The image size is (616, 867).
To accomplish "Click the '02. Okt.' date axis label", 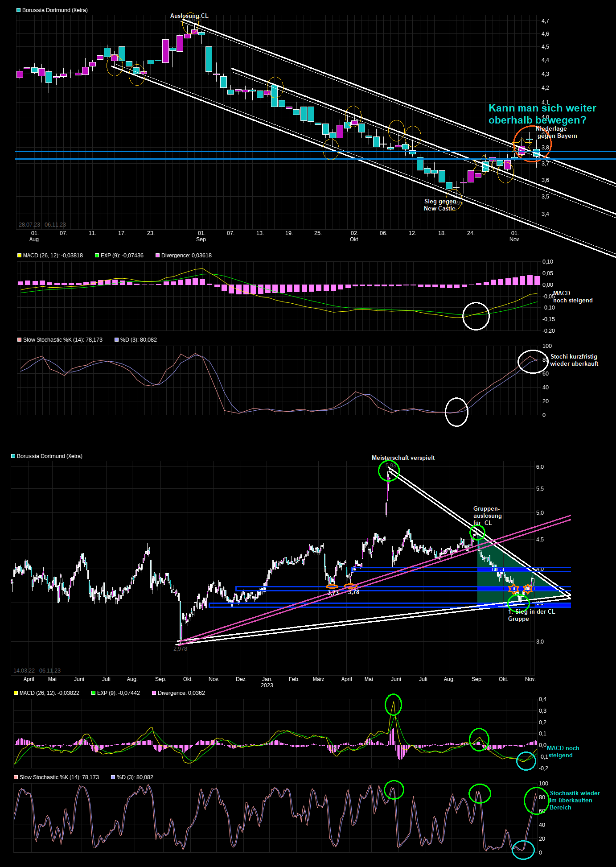I will coord(354,236).
